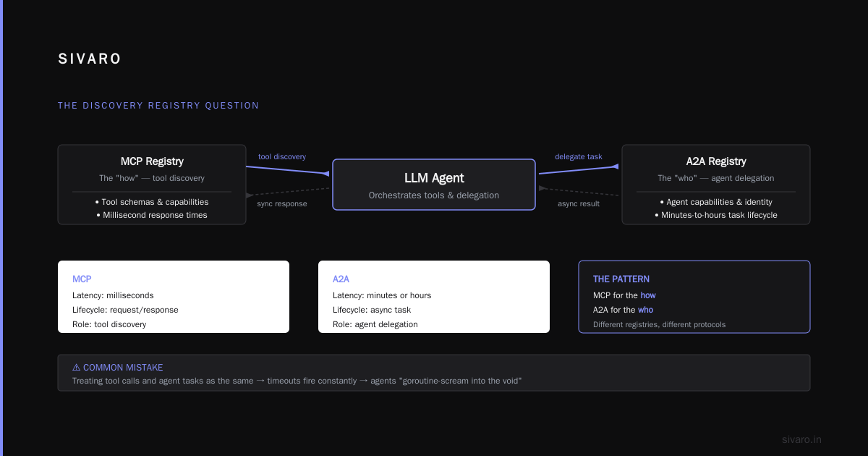Select 'The "how" — tool discovery' subtitle
This screenshot has height=456, width=868.
pyautogui.click(x=152, y=178)
